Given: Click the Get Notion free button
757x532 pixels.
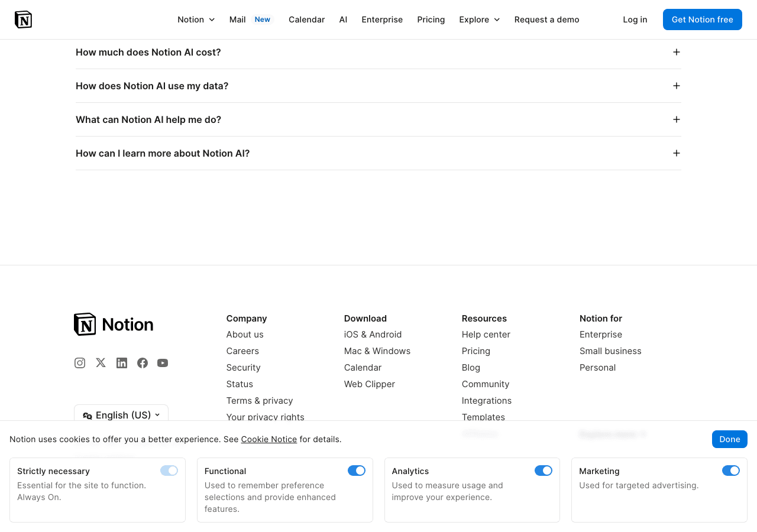Looking at the screenshot, I should click(x=702, y=20).
